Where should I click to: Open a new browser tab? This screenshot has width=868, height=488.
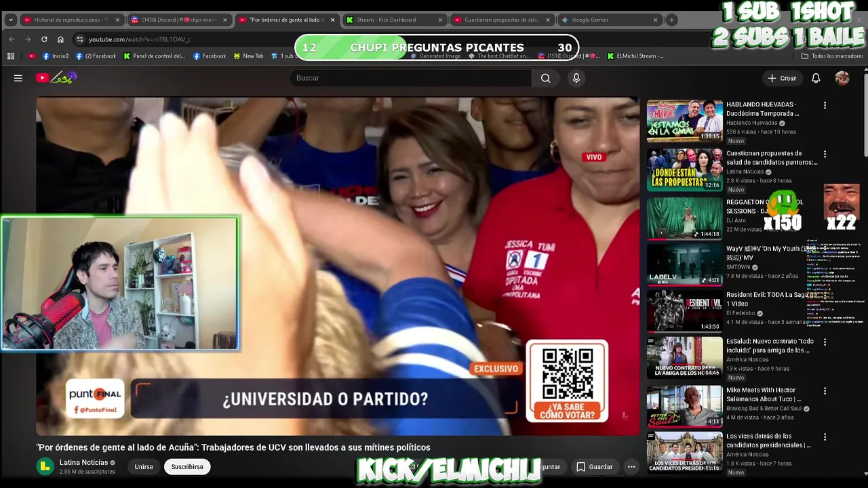[671, 20]
